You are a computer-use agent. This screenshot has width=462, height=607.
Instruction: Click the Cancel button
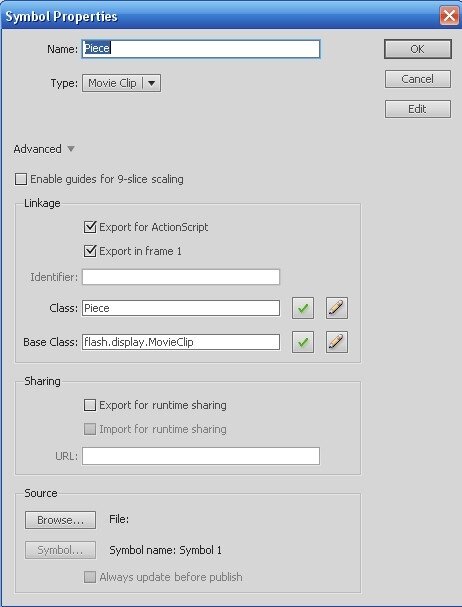(x=418, y=79)
